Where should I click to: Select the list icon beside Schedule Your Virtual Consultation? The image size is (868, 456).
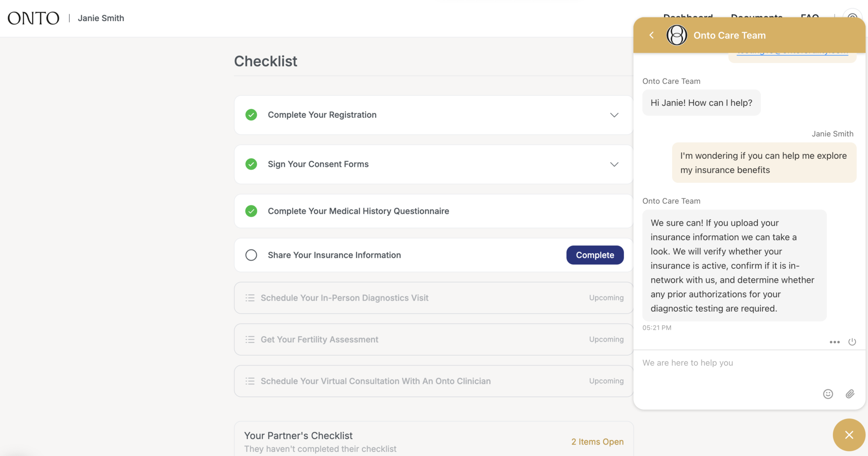[x=250, y=381]
